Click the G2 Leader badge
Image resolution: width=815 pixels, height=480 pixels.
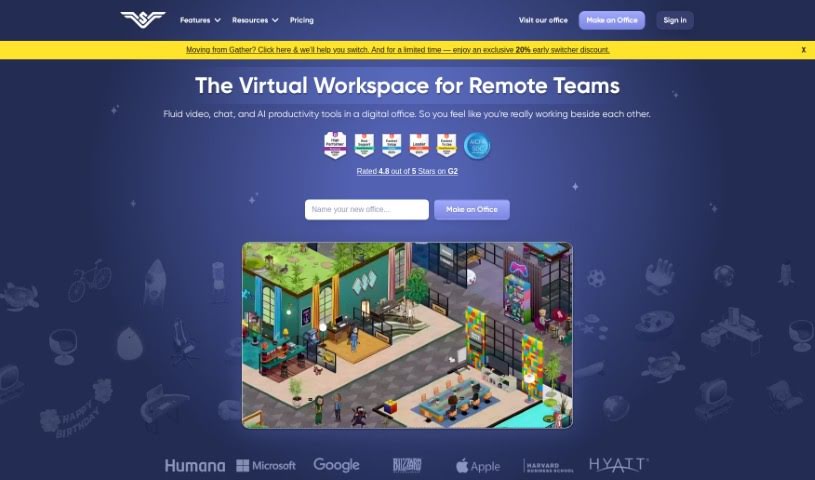(419, 145)
